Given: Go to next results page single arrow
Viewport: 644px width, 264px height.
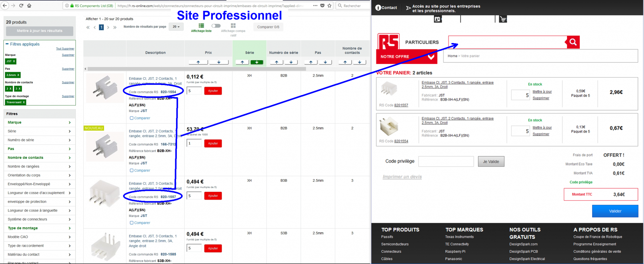Looking at the screenshot, I should [108, 27].
